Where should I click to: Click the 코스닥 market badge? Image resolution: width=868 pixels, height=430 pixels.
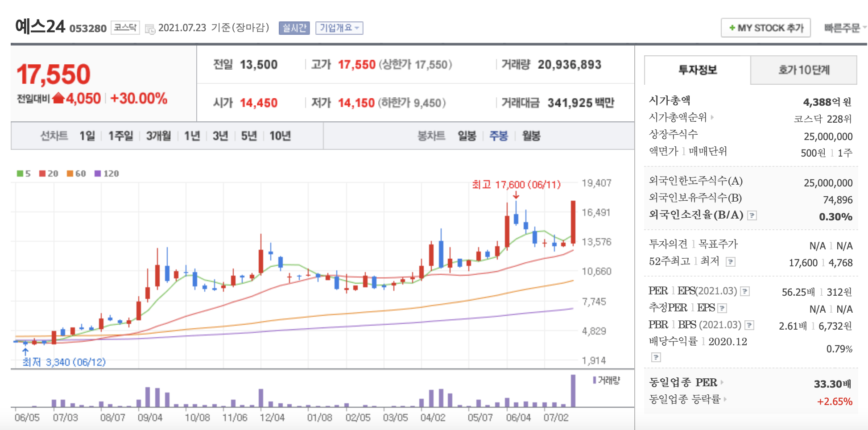click(125, 28)
